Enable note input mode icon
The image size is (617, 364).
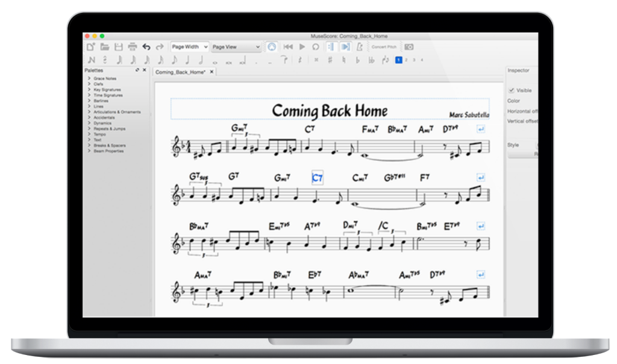(91, 60)
